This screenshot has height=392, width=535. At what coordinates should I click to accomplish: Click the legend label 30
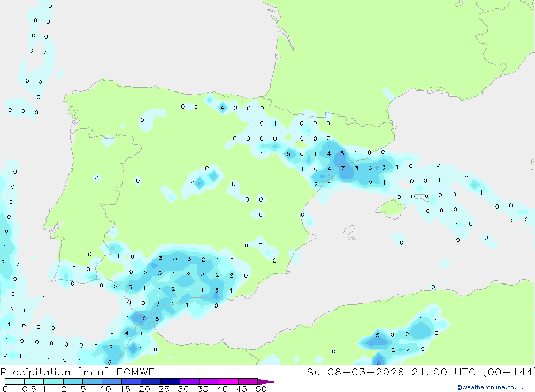pyautogui.click(x=183, y=389)
